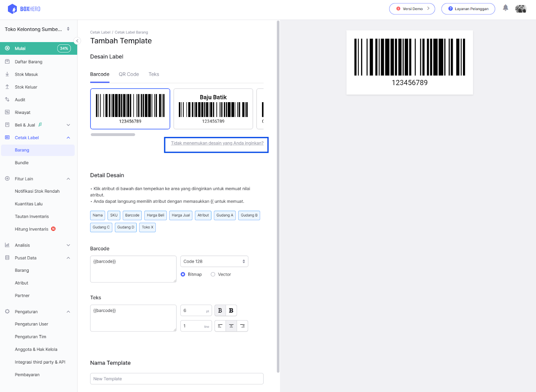
Task: Click the template carousel horizontal scrollbar
Action: (x=113, y=135)
